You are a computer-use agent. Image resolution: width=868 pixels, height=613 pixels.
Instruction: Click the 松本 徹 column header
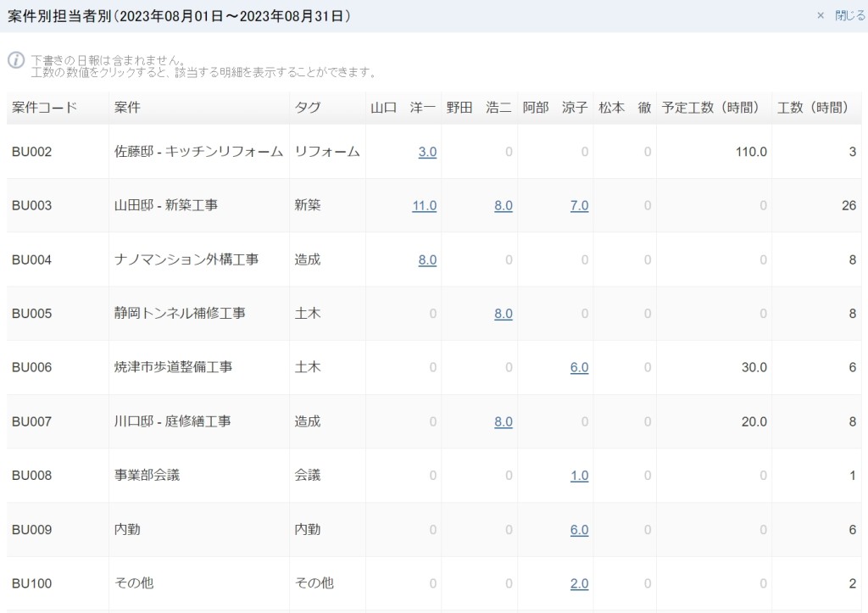[x=625, y=108]
